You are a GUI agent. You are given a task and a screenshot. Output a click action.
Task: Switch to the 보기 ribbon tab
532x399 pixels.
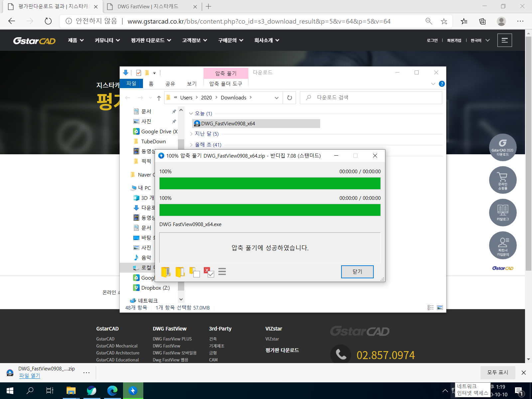tap(192, 84)
